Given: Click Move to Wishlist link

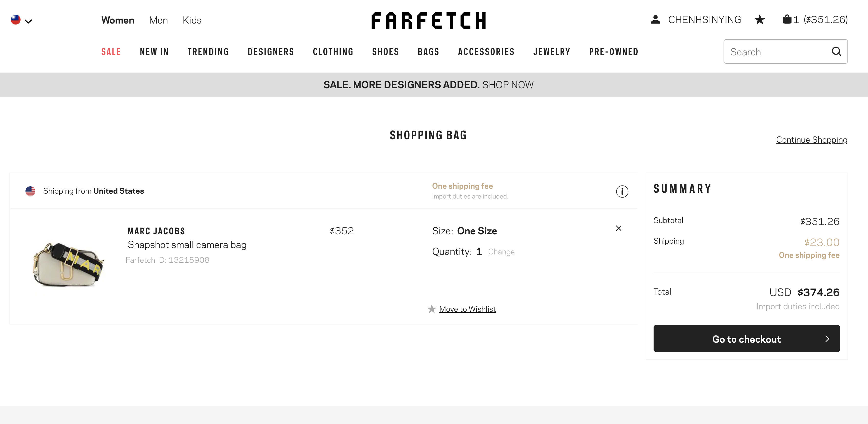Looking at the screenshot, I should click(x=467, y=309).
